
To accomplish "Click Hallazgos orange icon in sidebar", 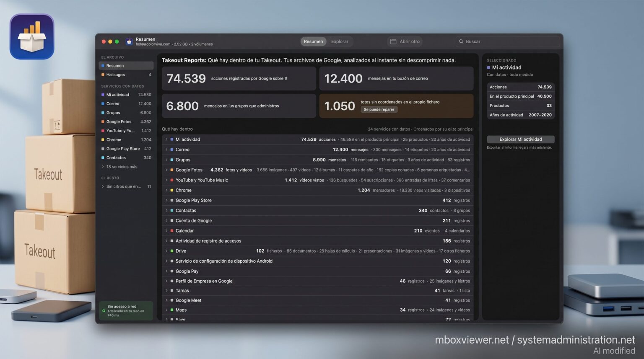I will (103, 75).
